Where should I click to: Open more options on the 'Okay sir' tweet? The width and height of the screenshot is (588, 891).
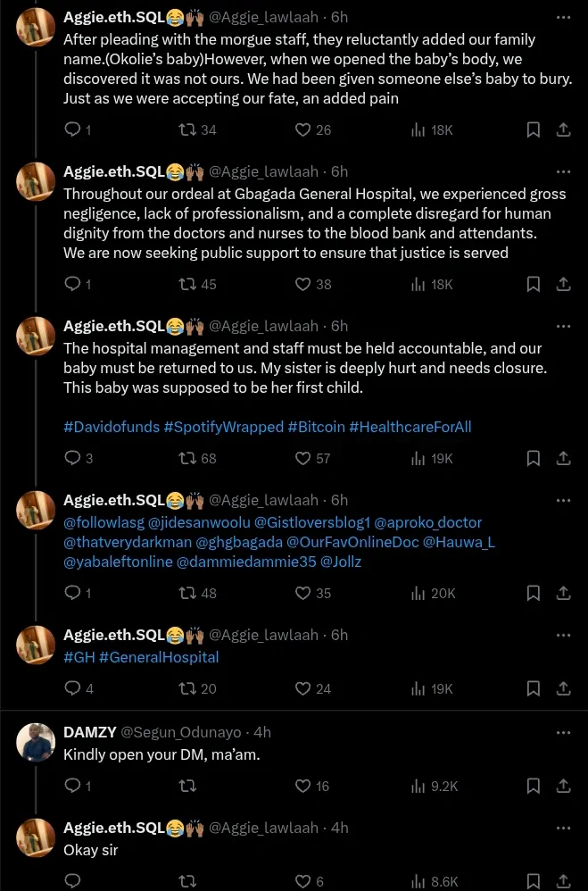pyautogui.click(x=563, y=828)
